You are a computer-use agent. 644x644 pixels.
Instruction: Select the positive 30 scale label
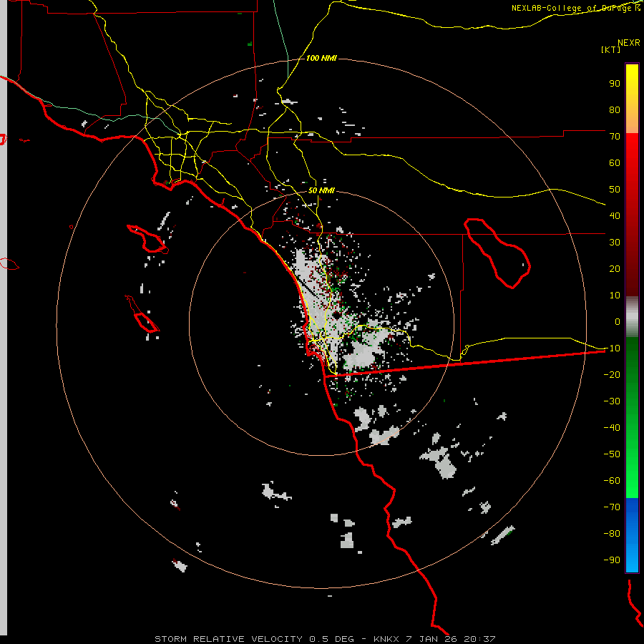[x=615, y=243]
